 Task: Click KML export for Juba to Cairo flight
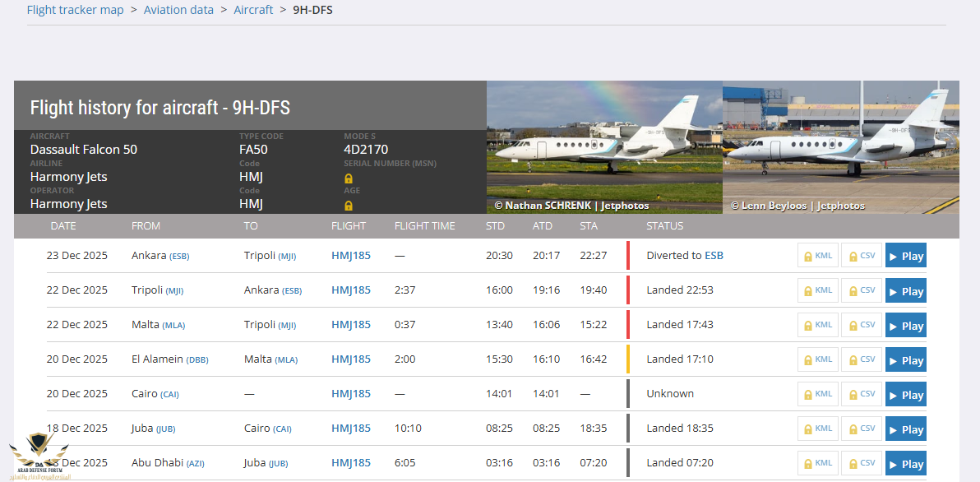(x=817, y=429)
